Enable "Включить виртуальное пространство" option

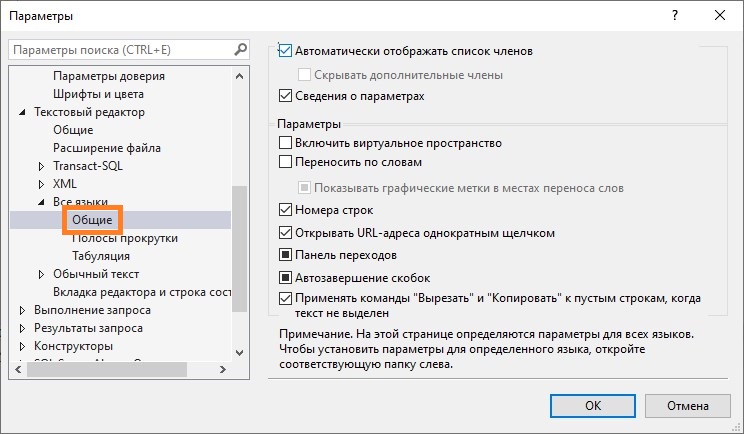pos(285,143)
